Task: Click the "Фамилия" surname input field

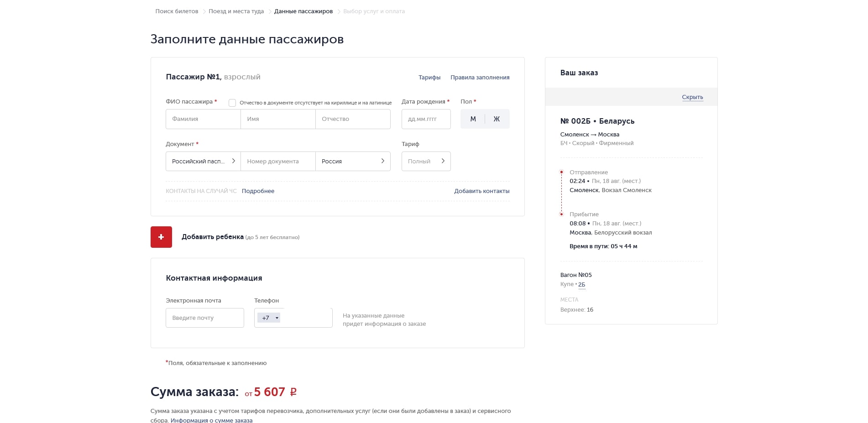Action: click(x=203, y=119)
